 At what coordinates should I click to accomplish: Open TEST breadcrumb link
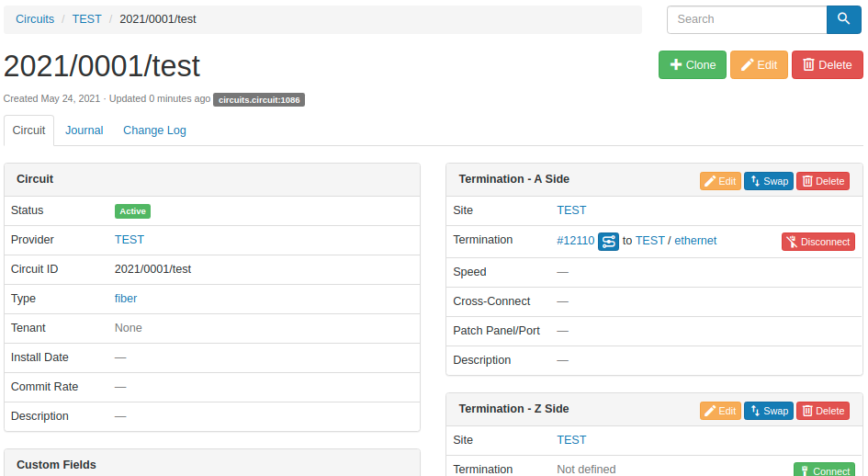(x=87, y=19)
